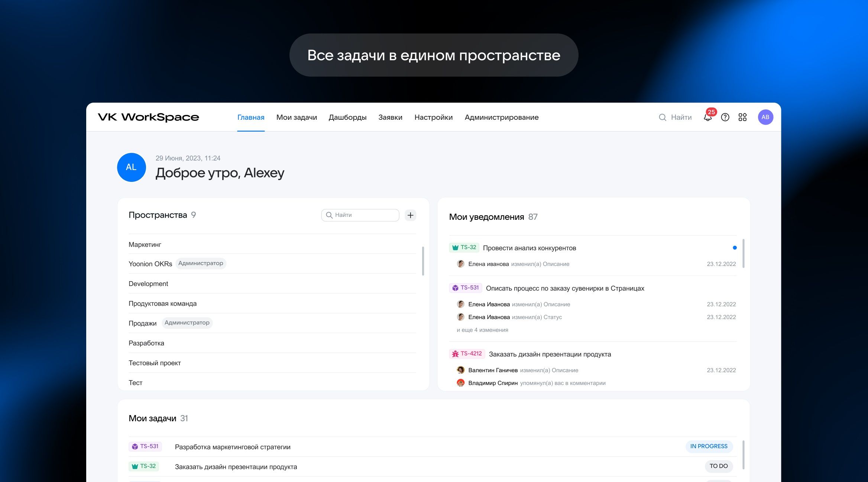Open the Администрирование tab
The image size is (868, 482).
click(x=501, y=118)
